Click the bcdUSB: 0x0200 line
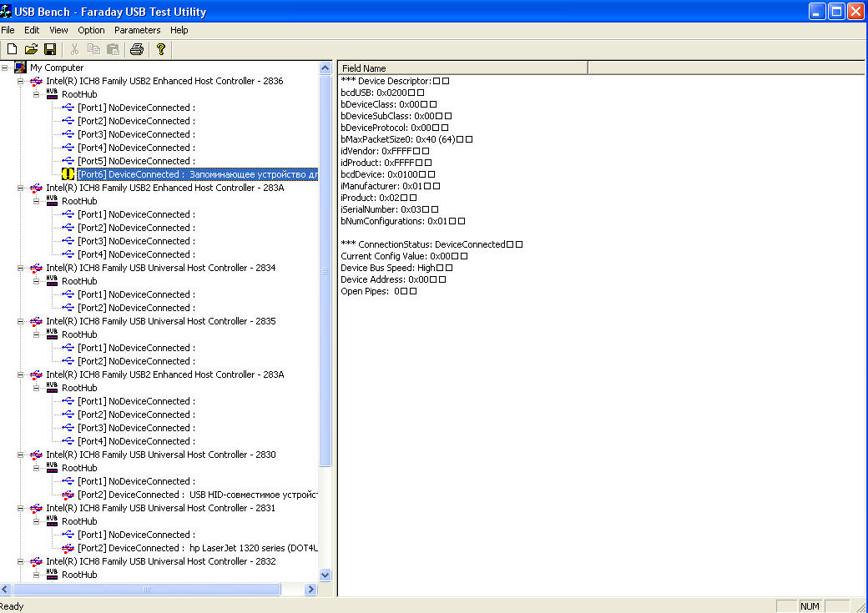This screenshot has width=868, height=613. pos(382,93)
